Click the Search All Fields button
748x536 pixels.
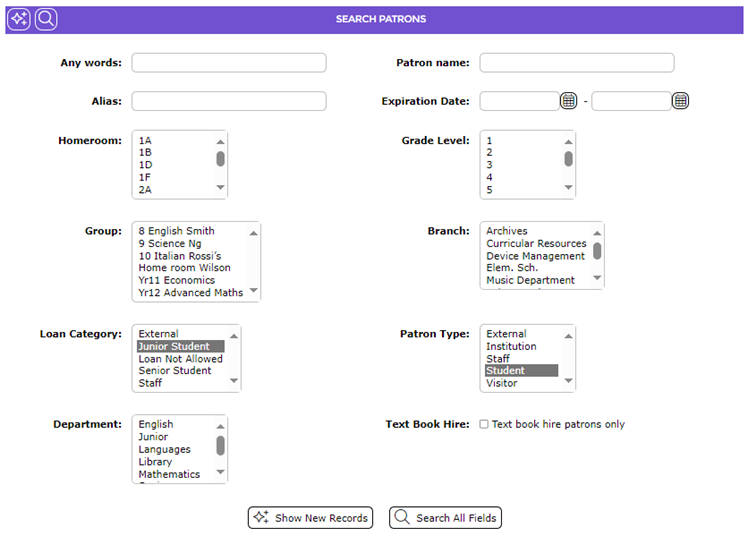(445, 517)
